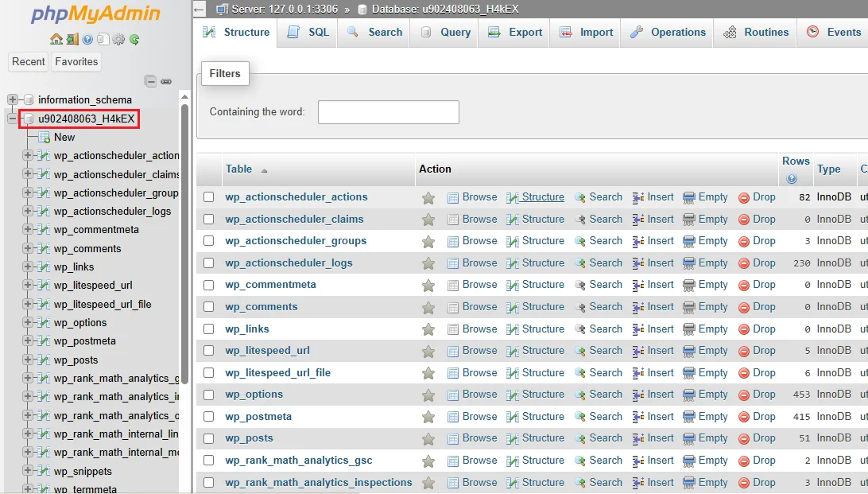Click Structure icon in wp_postmeta row
Screen dimensions: 868x494
[513, 417]
